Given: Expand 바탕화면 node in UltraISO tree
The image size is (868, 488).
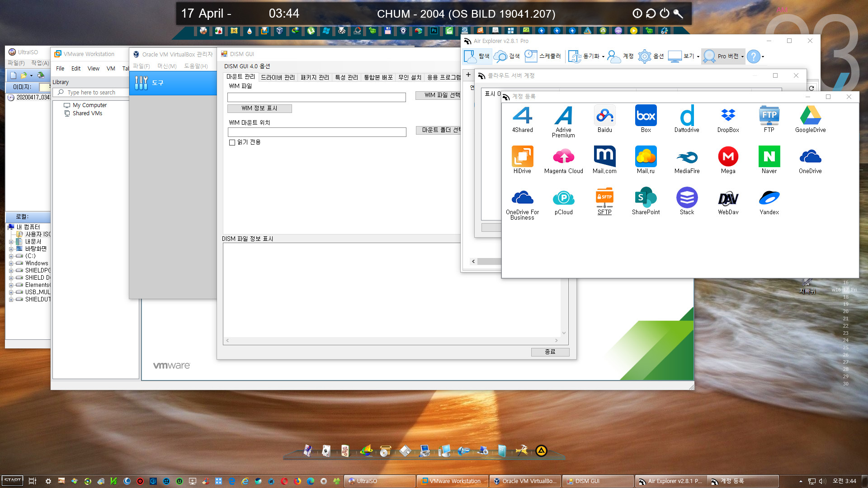Looking at the screenshot, I should [x=11, y=249].
